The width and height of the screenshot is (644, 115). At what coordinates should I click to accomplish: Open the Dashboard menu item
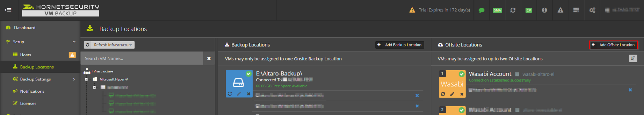[x=24, y=28]
